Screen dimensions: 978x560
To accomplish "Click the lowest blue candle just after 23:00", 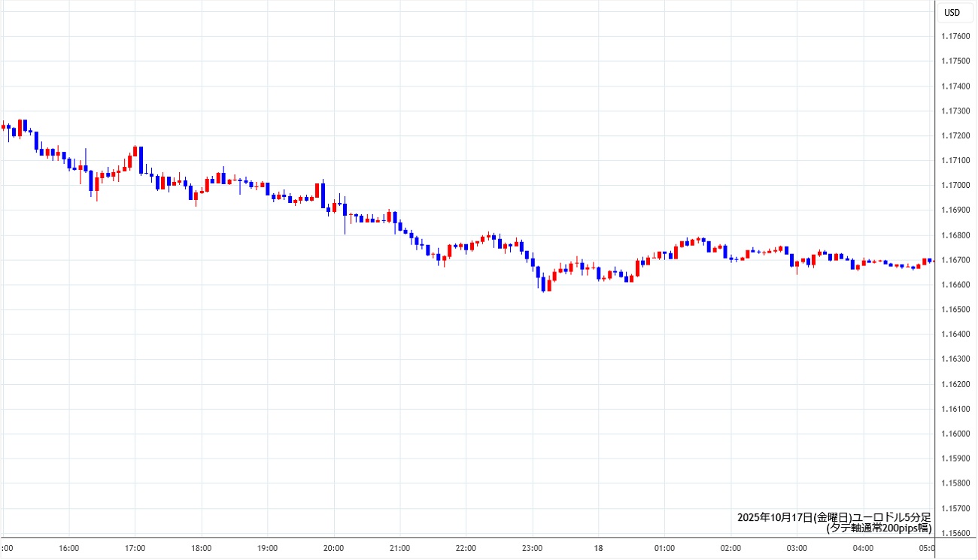I will pos(542,284).
